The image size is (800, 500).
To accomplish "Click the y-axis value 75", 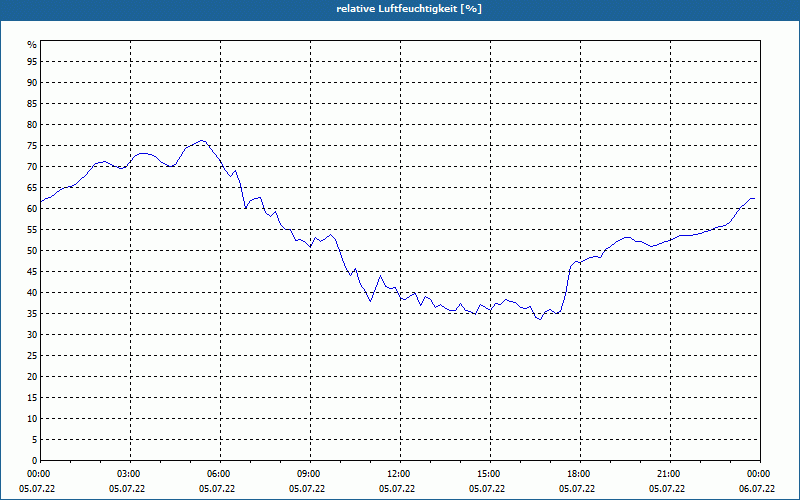I will click(32, 146).
